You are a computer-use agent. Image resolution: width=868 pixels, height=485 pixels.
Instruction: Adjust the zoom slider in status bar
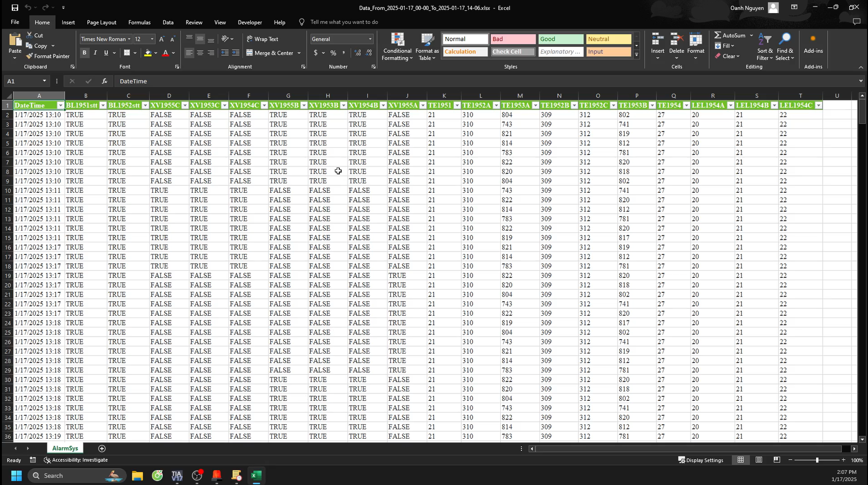point(817,460)
